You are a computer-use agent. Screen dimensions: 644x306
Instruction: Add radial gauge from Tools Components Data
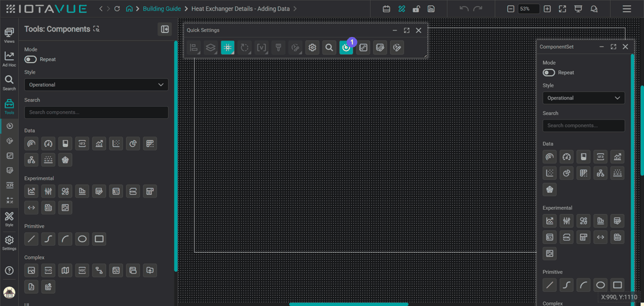(x=31, y=144)
